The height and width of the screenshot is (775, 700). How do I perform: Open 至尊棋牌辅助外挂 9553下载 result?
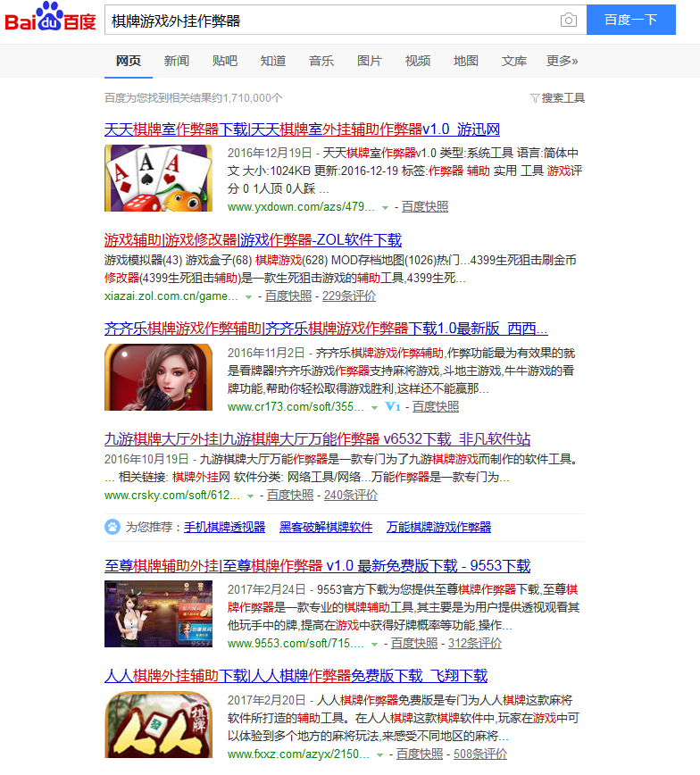click(317, 566)
